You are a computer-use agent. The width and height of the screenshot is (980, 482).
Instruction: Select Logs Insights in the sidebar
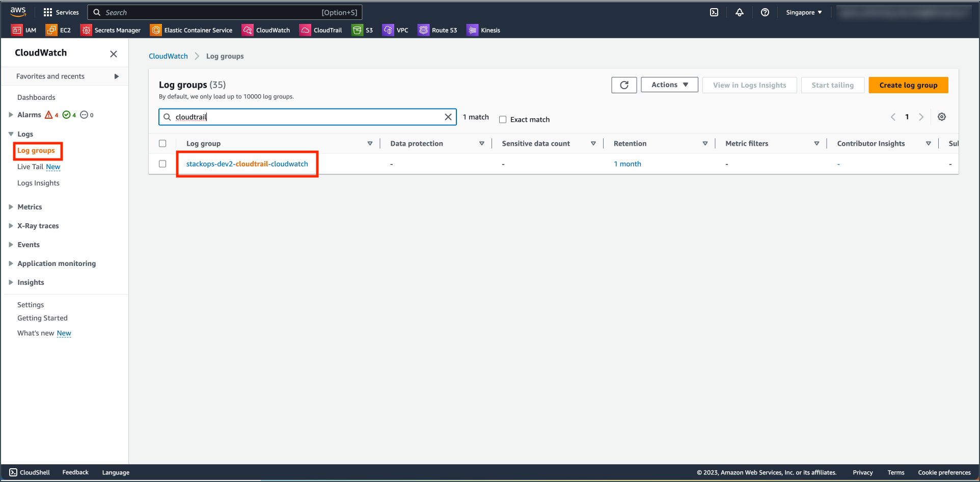tap(38, 183)
